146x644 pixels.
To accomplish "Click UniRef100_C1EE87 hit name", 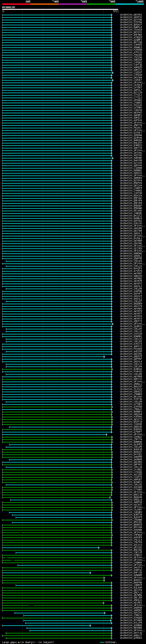I will point(131,72).
